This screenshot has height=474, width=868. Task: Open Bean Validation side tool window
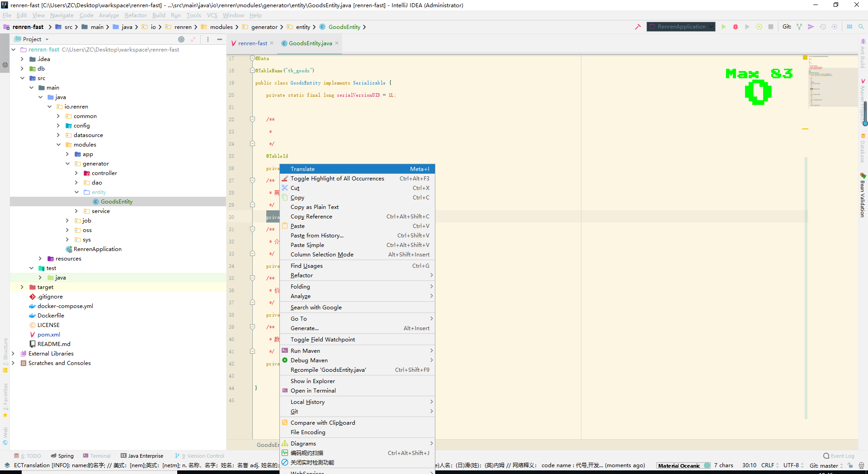coord(863,195)
